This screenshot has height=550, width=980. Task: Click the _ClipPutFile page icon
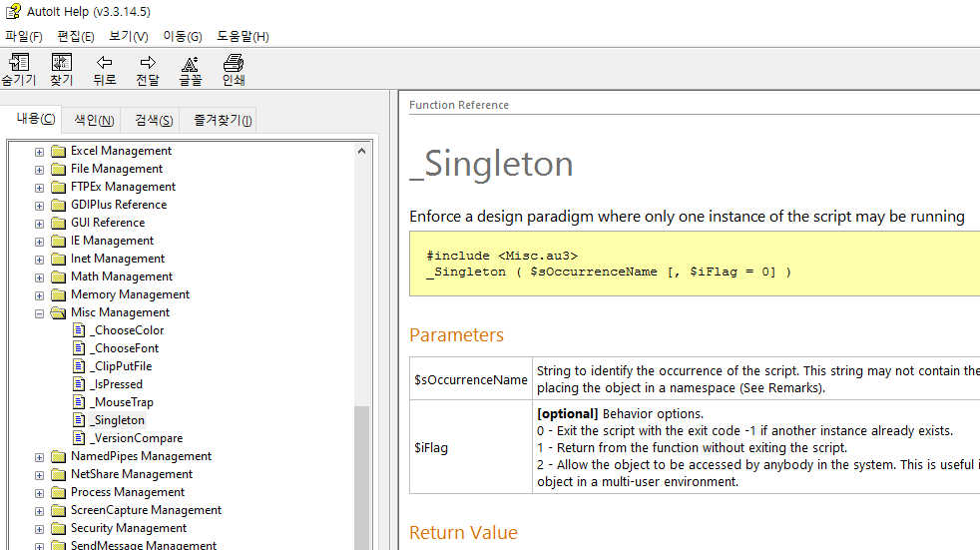[79, 366]
